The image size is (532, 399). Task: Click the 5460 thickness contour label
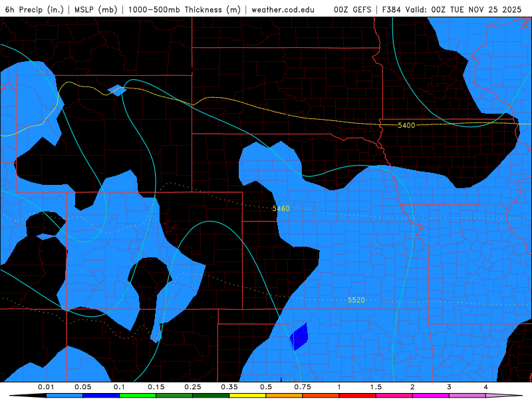[x=281, y=208]
